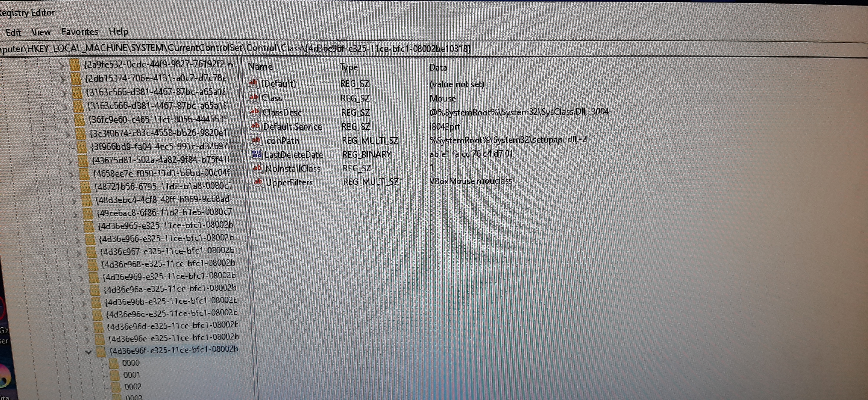This screenshot has width=868, height=400.
Task: Select the 0001 subkey folder icon
Action: coord(115,375)
